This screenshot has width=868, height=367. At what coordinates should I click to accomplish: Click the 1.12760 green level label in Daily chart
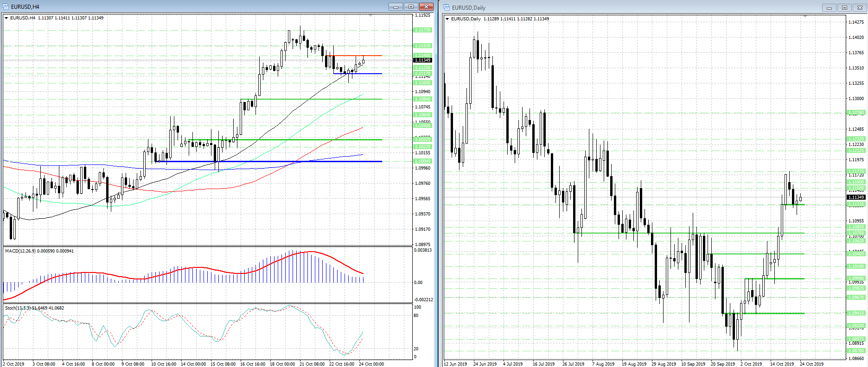856,113
